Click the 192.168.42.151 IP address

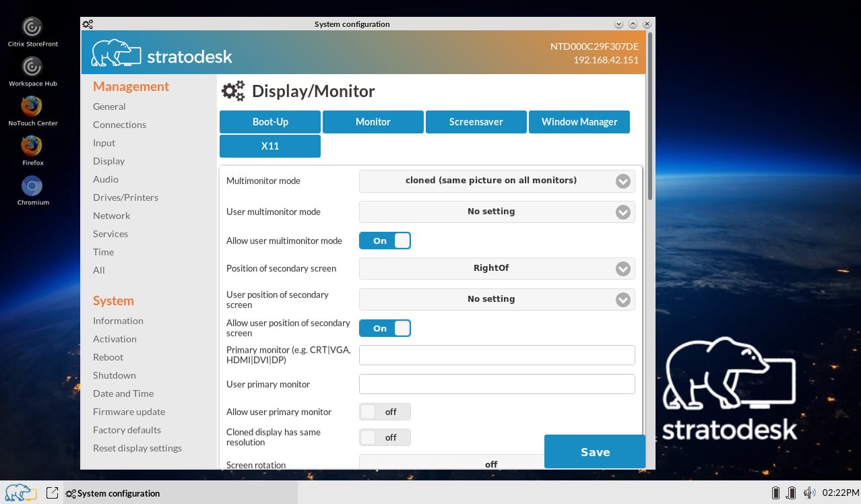click(x=606, y=60)
